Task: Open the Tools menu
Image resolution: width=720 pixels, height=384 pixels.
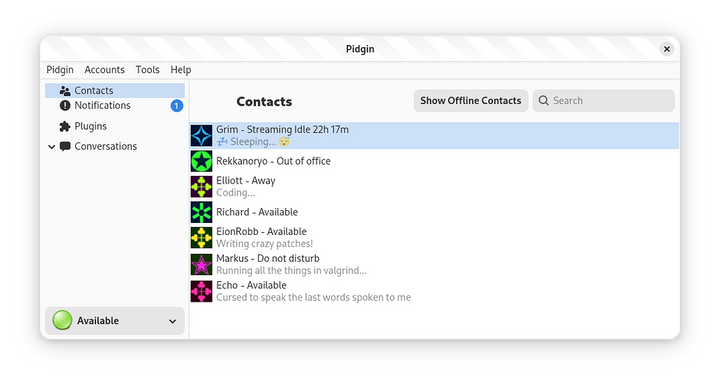Action: [147, 70]
